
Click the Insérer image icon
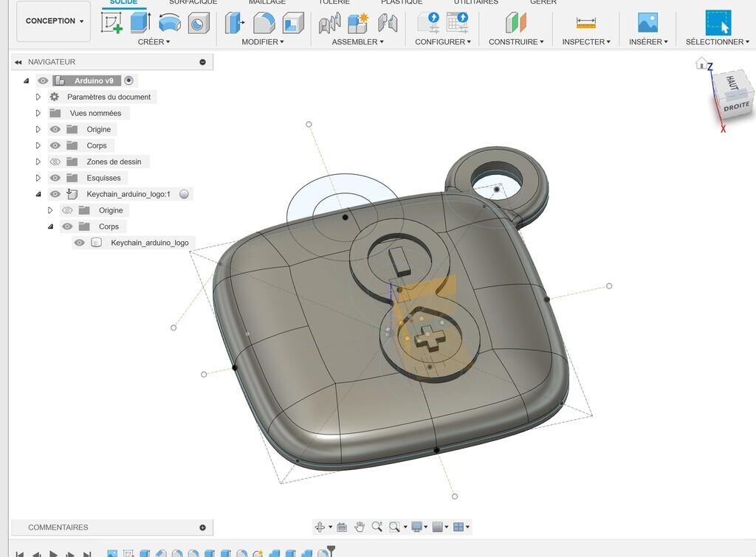(647, 22)
